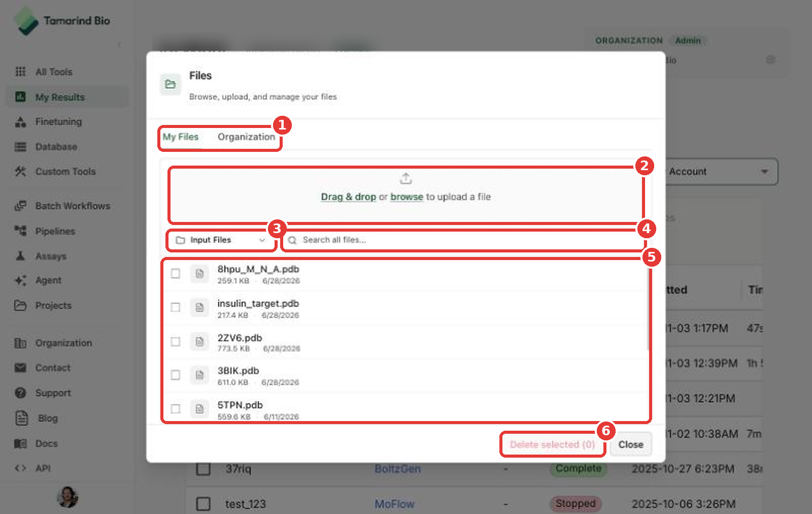Tick checkbox for 8hpu_M_N_A.pdb
The width and height of the screenshot is (812, 514).
(x=176, y=274)
